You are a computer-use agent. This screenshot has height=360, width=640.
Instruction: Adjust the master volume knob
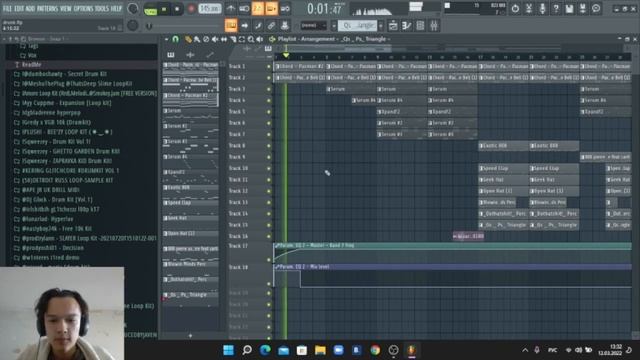pyautogui.click(x=133, y=9)
